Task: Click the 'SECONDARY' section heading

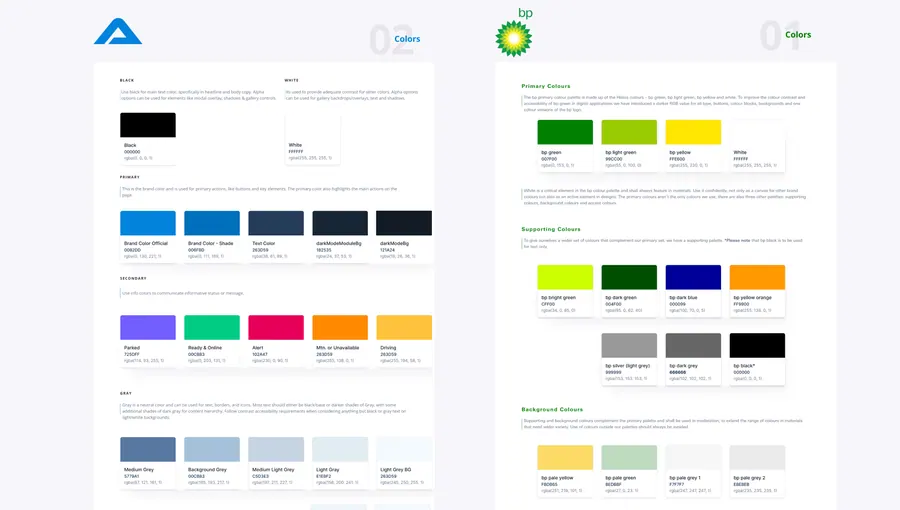Action: pos(133,278)
